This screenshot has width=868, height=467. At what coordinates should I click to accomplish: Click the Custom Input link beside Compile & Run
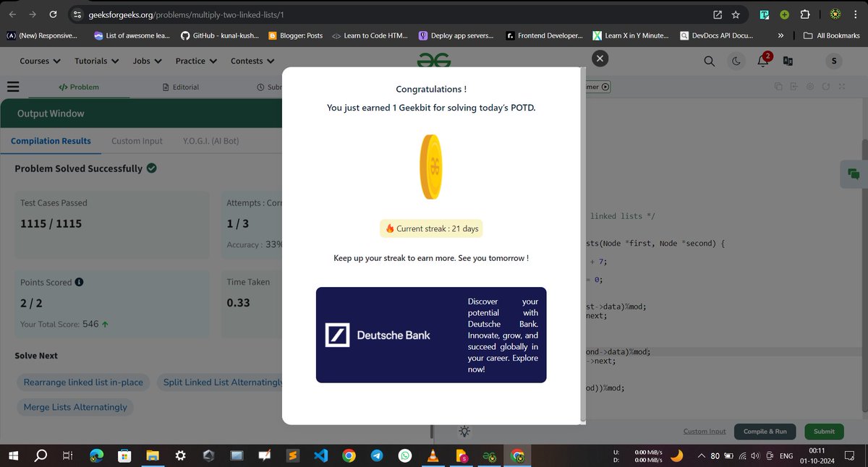[705, 432]
